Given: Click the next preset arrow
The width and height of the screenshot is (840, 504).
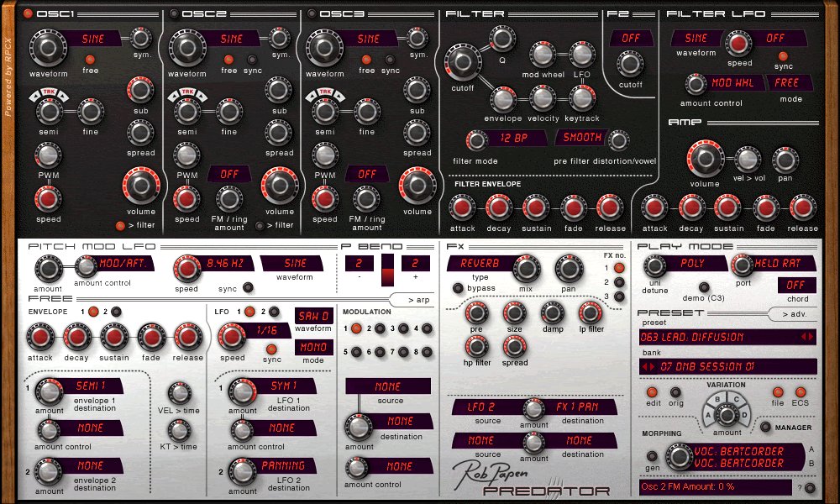Looking at the screenshot, I should (x=811, y=337).
